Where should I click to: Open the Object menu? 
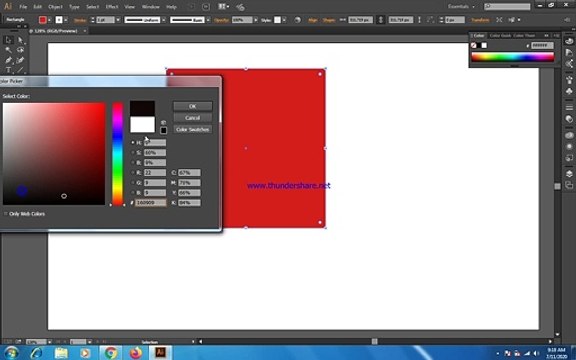click(x=55, y=7)
